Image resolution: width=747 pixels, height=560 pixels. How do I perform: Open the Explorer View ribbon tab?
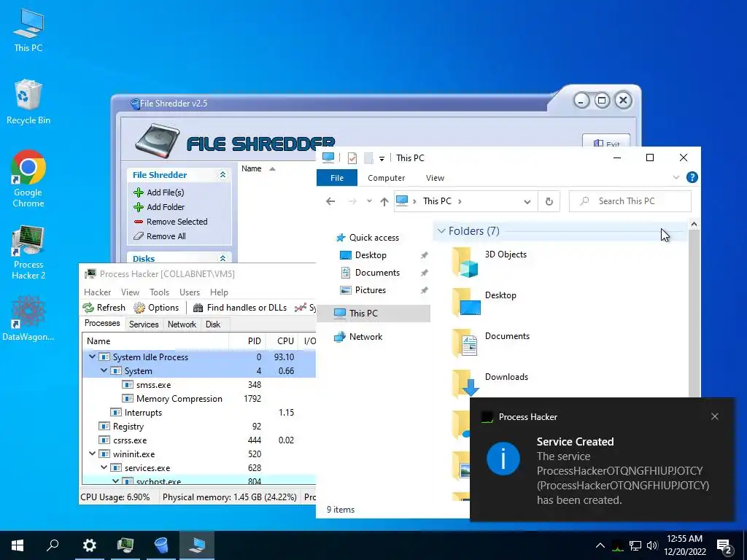pyautogui.click(x=435, y=178)
